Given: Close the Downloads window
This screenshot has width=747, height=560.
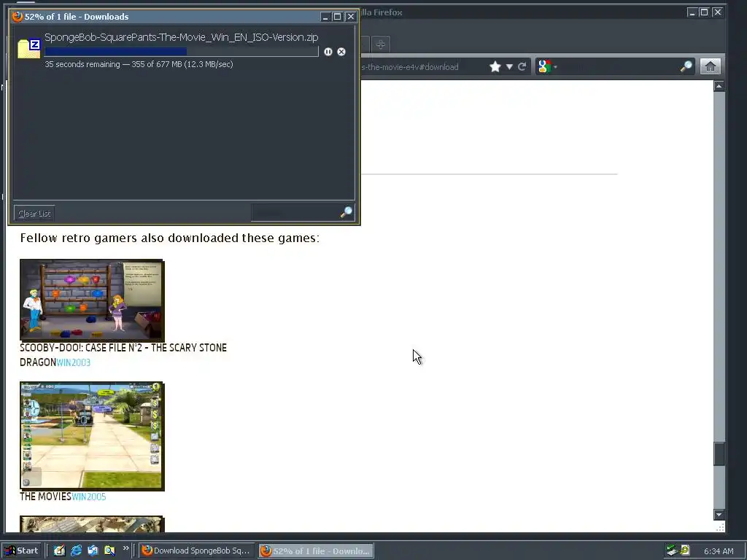Looking at the screenshot, I should 350,17.
